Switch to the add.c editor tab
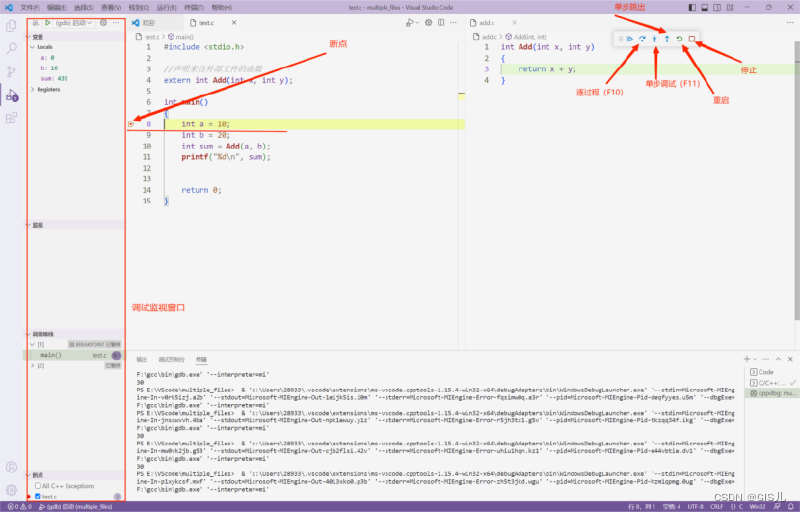Viewport: 800px width, 512px height. tap(493, 22)
